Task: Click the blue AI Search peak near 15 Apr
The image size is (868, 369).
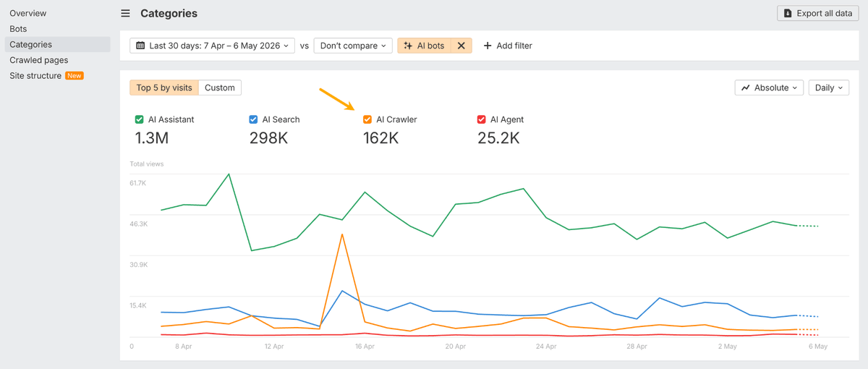Action: click(342, 291)
